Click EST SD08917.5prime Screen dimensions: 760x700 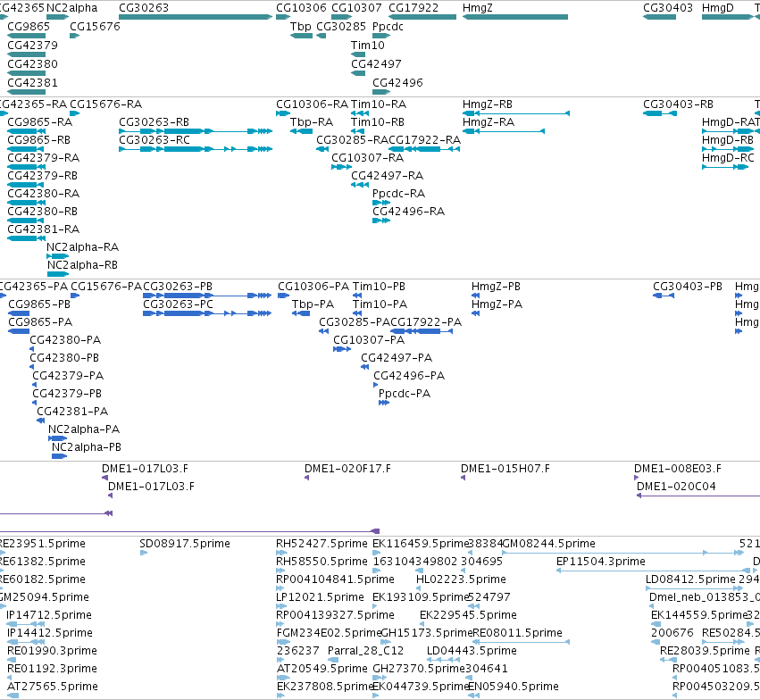(185, 544)
